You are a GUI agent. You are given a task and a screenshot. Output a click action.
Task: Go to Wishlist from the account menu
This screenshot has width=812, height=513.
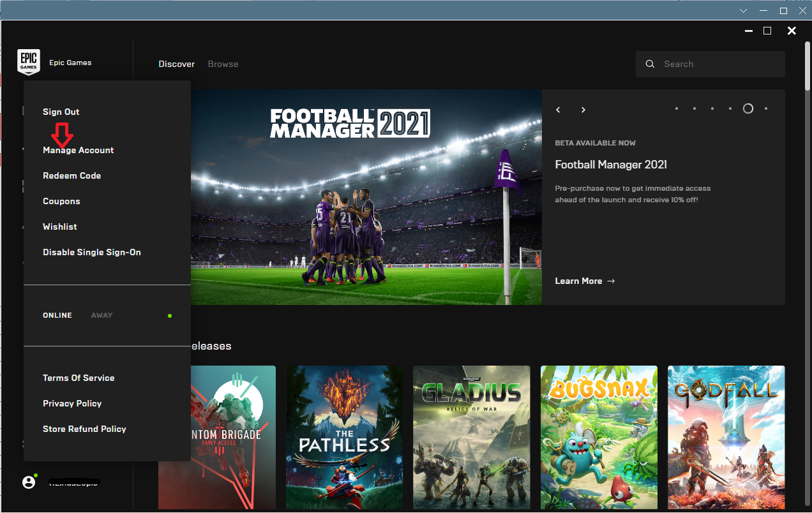coord(60,227)
